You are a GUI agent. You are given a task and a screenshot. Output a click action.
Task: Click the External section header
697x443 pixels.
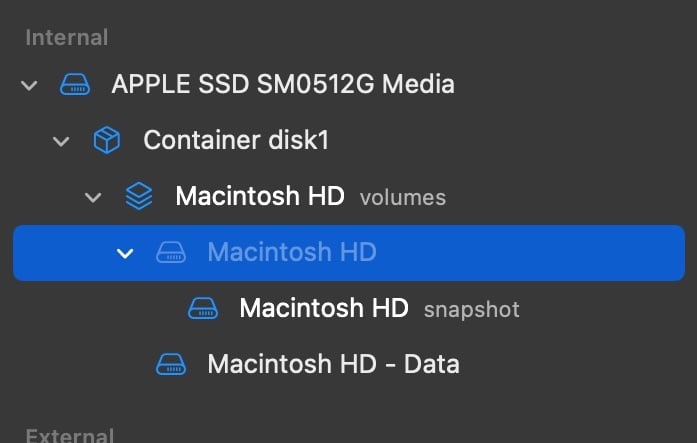[x=69, y=436]
